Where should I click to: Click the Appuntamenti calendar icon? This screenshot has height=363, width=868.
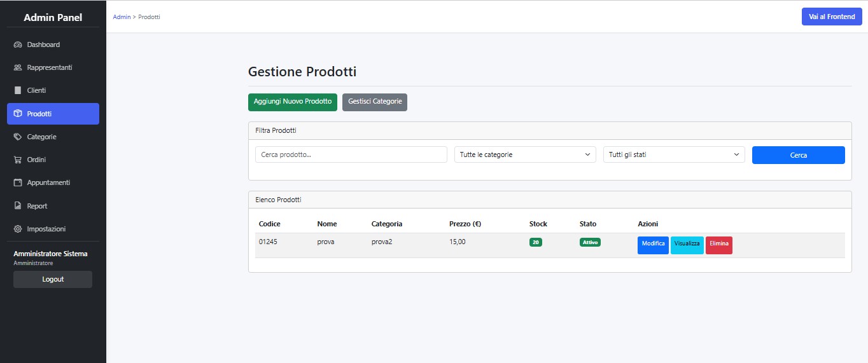click(18, 182)
